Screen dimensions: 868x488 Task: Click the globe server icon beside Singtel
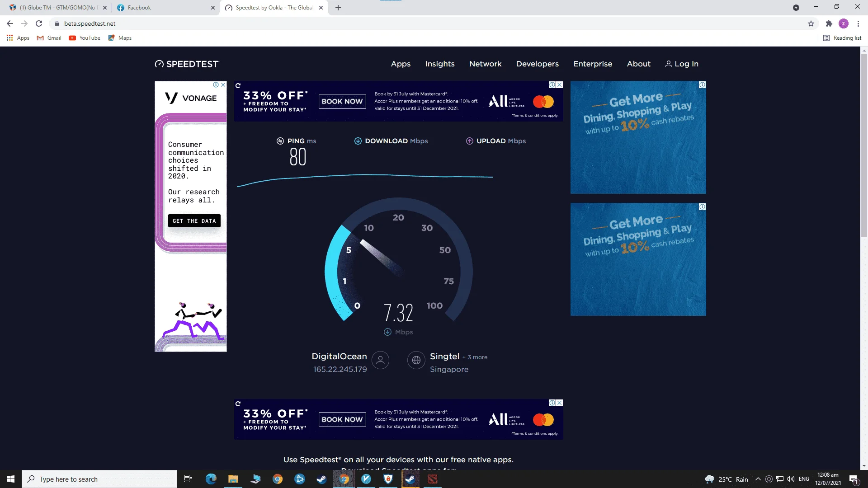[x=416, y=360]
